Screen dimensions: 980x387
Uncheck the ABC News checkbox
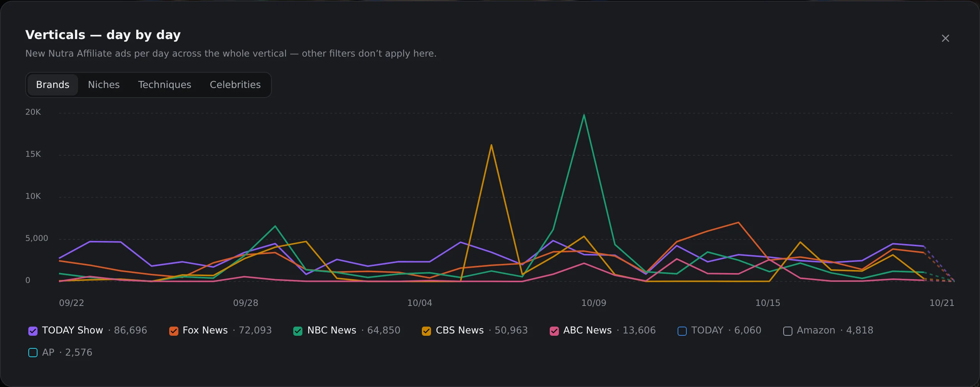pos(554,331)
